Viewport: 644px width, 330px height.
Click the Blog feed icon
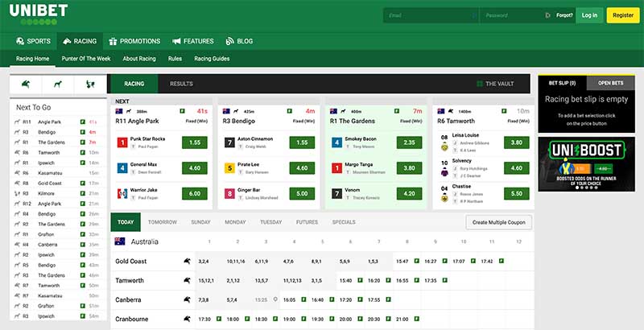(230, 41)
